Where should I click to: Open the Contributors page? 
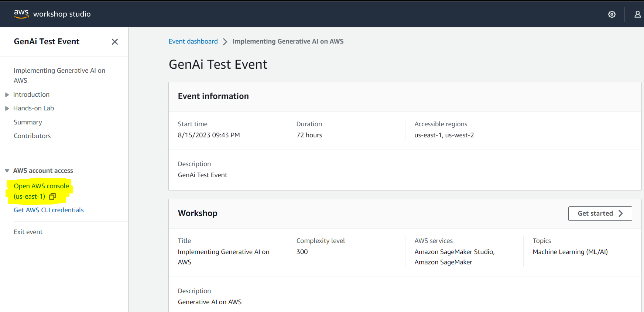click(32, 136)
